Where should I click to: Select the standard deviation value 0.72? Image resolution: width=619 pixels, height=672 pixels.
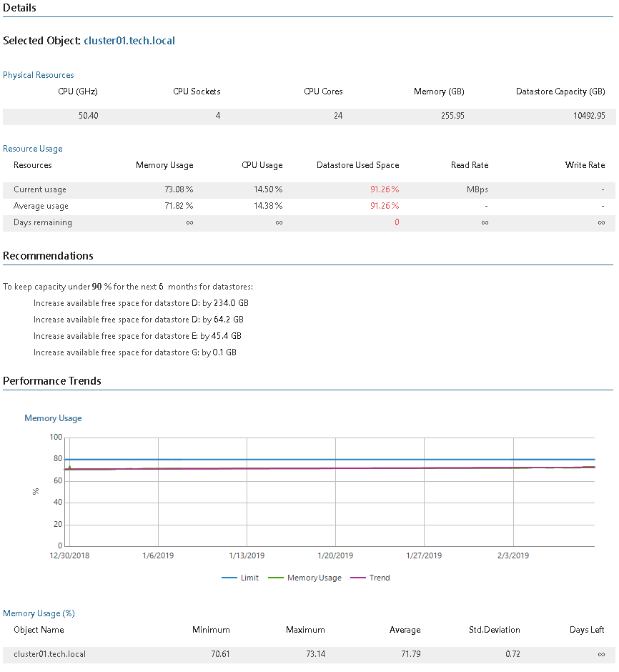click(512, 654)
